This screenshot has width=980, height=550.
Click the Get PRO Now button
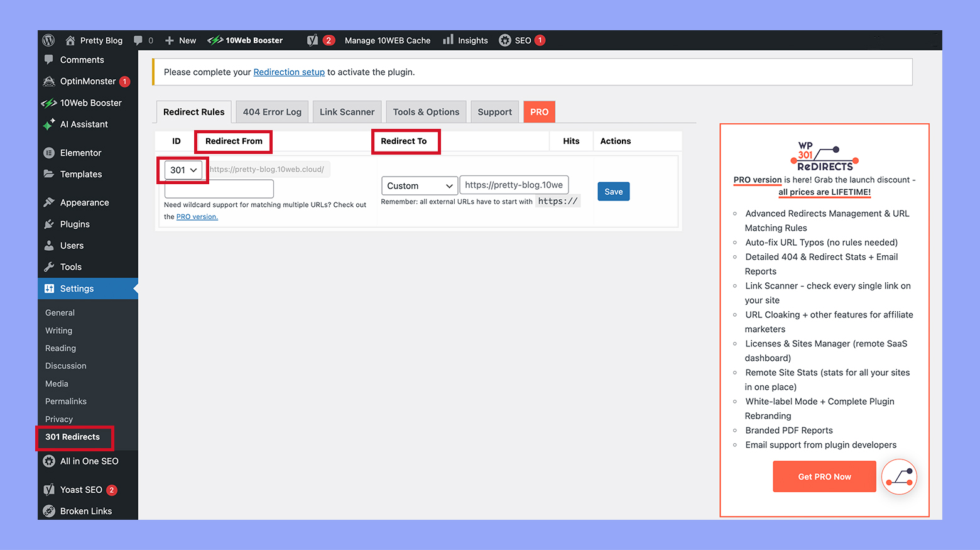point(824,476)
